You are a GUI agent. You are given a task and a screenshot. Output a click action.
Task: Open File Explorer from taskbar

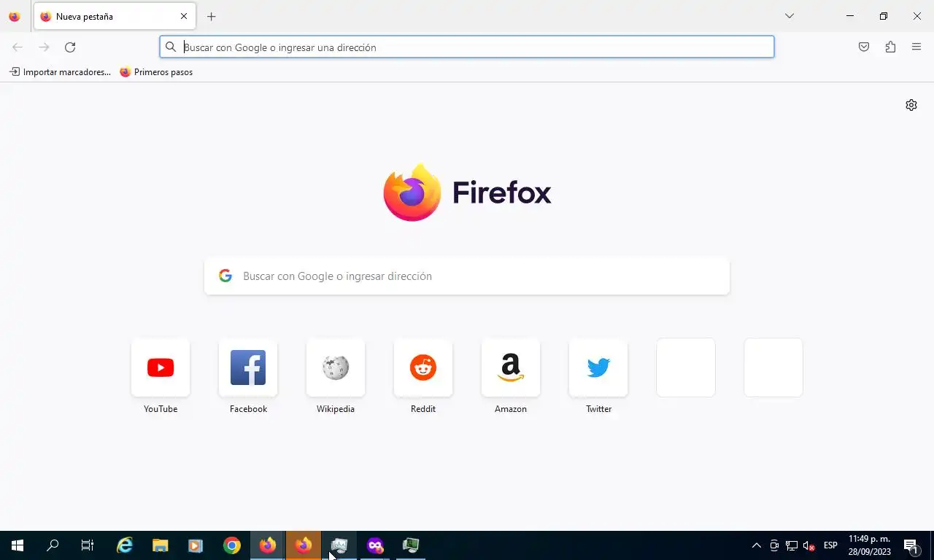(161, 545)
